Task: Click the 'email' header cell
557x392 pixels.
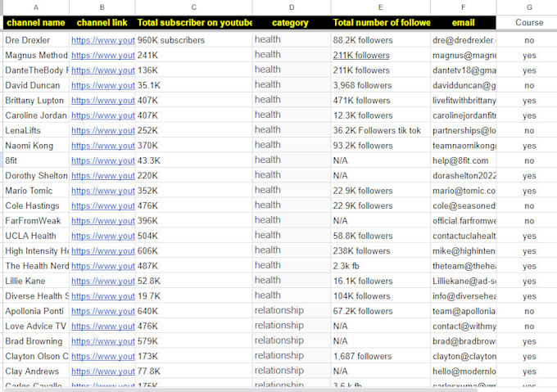Action: pyautogui.click(x=464, y=23)
